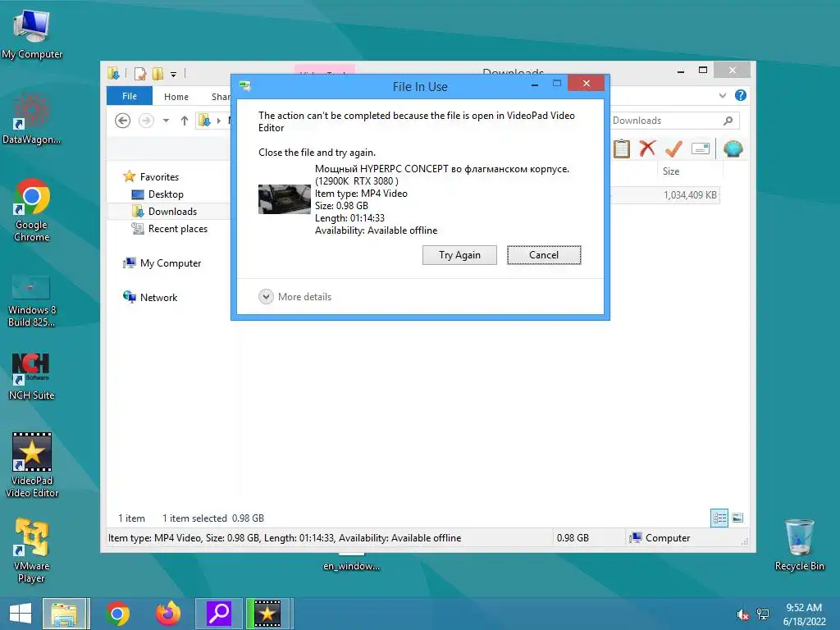Image resolution: width=840 pixels, height=630 pixels.
Task: Select My Computer desktop icon
Action: [x=32, y=34]
